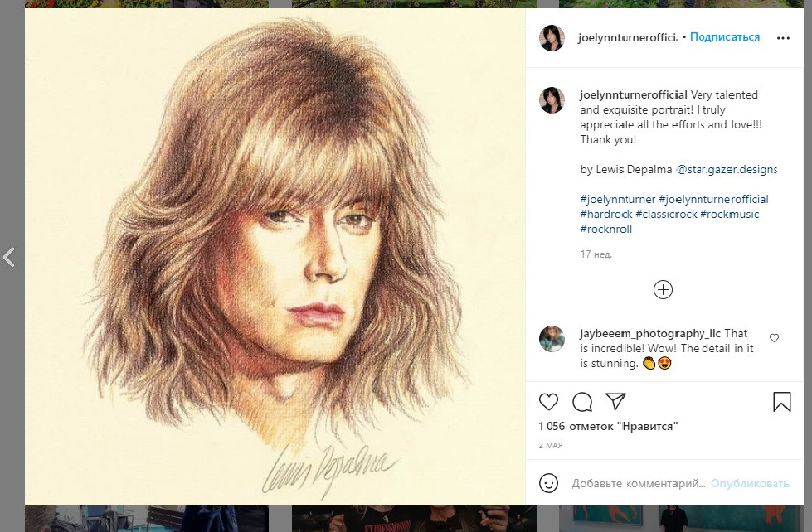This screenshot has width=812, height=532.
Task: Click the Опубликовать post button
Action: pos(749,483)
